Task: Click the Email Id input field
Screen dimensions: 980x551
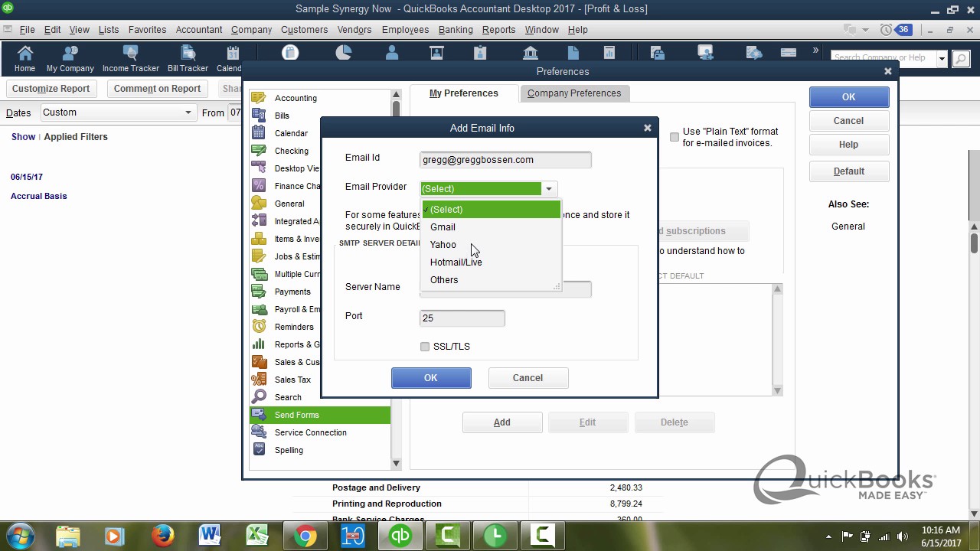Action: 505,160
